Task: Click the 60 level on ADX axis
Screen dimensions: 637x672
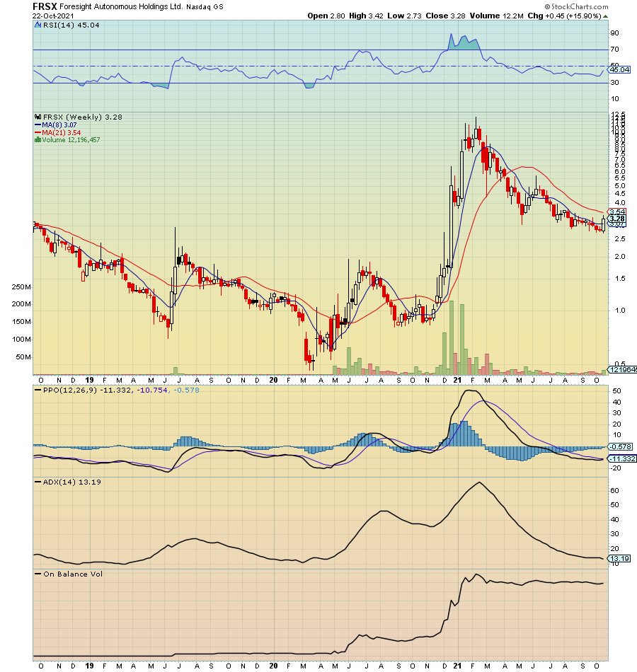Action: pos(614,491)
